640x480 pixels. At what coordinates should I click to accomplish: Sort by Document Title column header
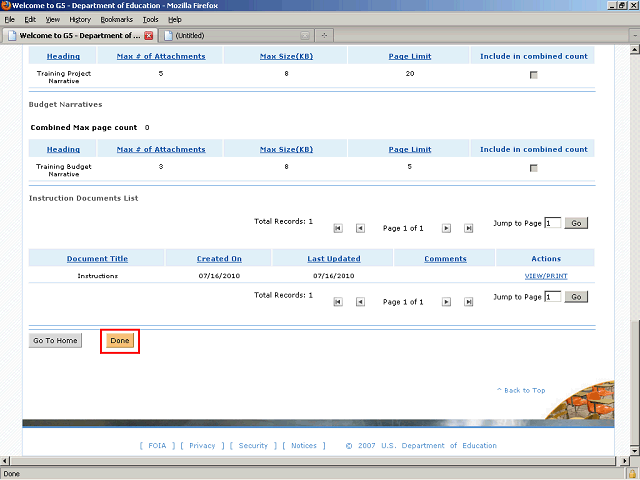point(97,258)
